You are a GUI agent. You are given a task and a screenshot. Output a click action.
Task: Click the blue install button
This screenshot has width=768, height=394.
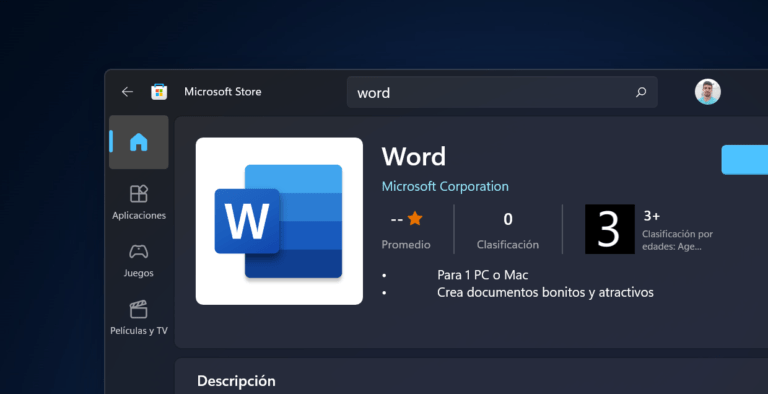(744, 160)
